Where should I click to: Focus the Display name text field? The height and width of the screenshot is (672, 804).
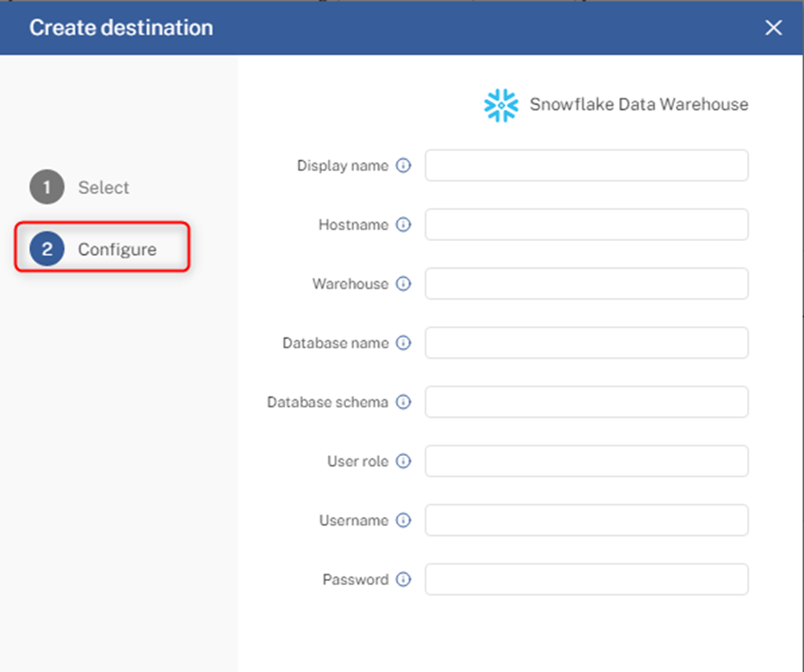pos(586,165)
